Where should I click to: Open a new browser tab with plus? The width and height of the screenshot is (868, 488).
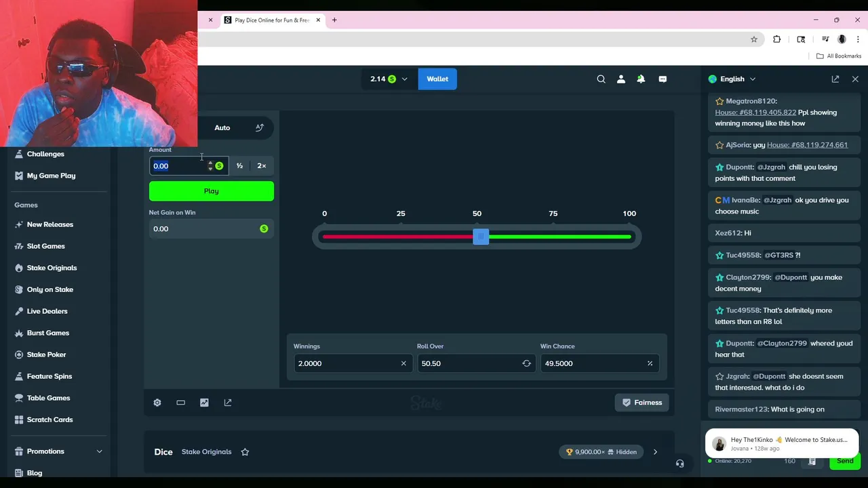(334, 20)
